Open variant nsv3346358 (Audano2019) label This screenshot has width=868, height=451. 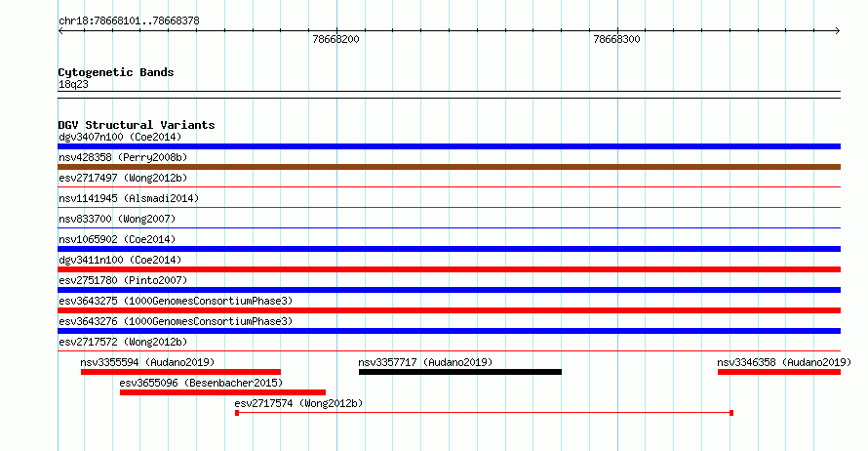[784, 362]
